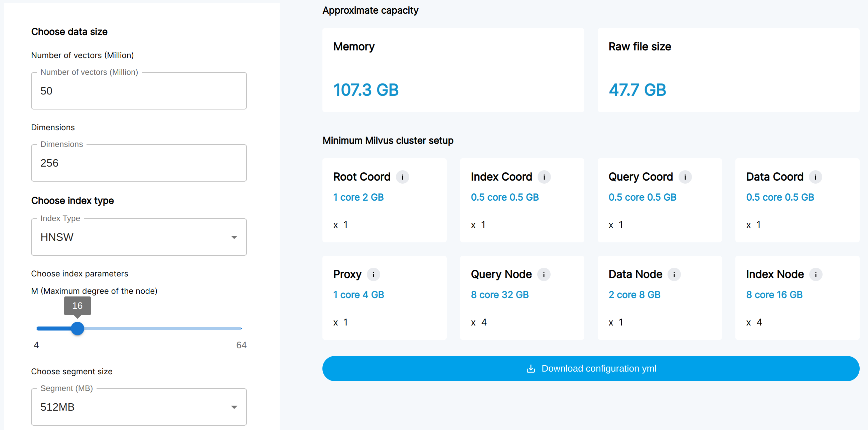The height and width of the screenshot is (430, 868).
Task: Click the Query Node info icon
Action: (x=544, y=274)
